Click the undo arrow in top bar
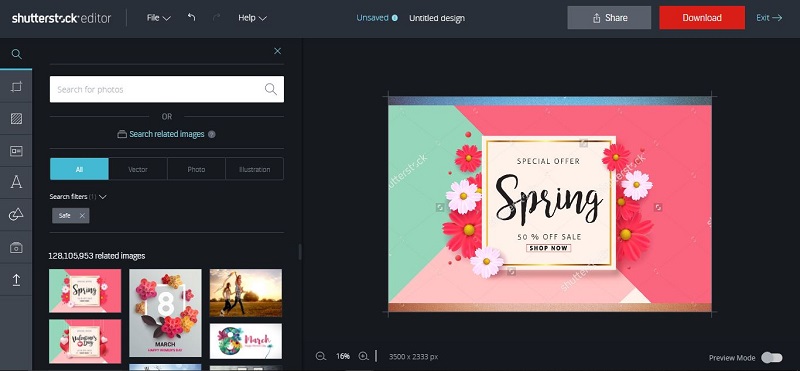Image resolution: width=800 pixels, height=371 pixels. click(191, 17)
